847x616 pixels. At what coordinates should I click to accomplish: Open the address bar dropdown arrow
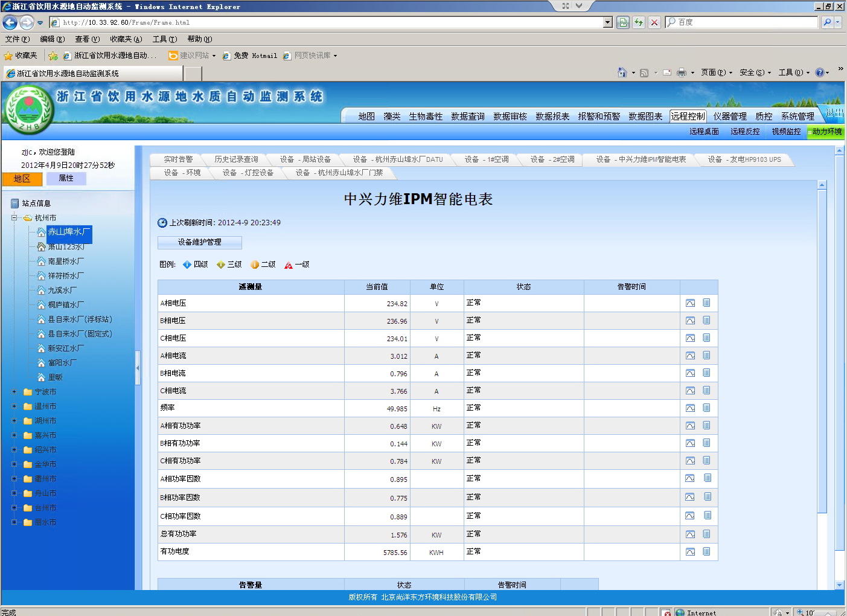608,22
